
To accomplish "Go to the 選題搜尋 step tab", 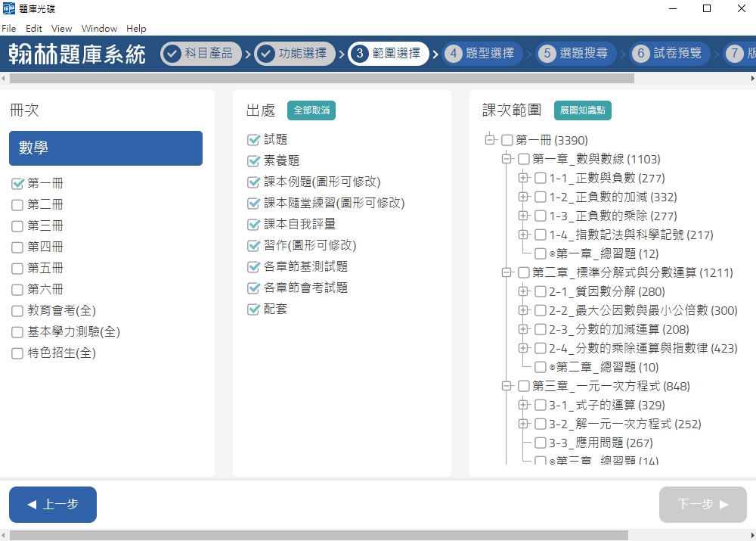I will 575,54.
